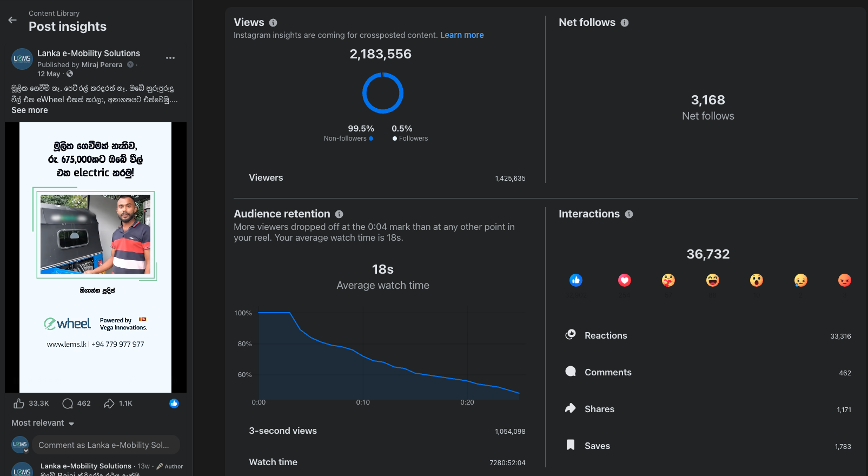Like the post with thumbs-up icon
This screenshot has width=868, height=476.
tap(19, 404)
